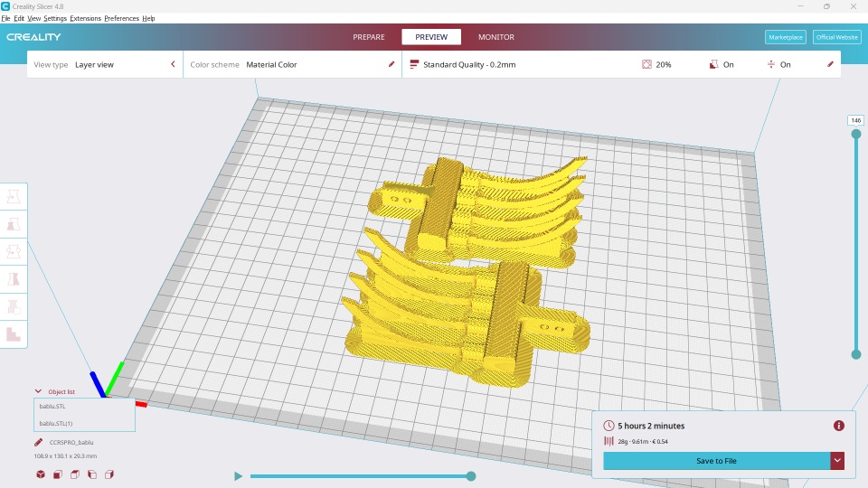Open the Per Model Settings tool
This screenshot has width=868, height=488.
[14, 307]
